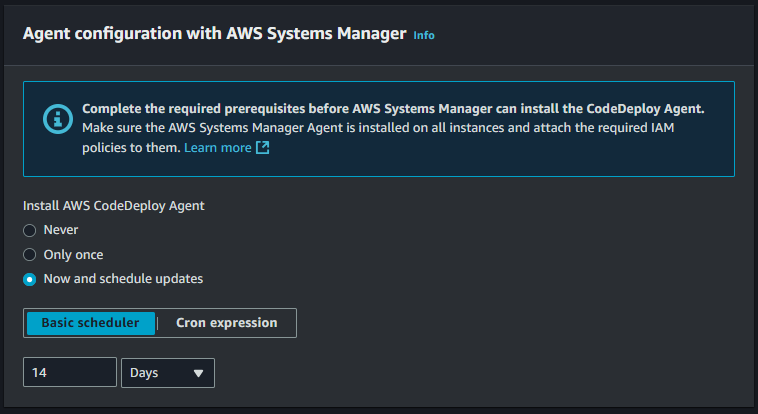Select the Now and schedule updates radio button
This screenshot has width=758, height=414.
(x=29, y=280)
